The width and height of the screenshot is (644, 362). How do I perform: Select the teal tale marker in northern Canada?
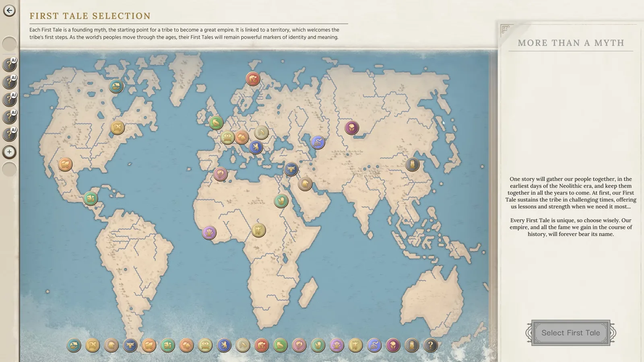tap(116, 86)
